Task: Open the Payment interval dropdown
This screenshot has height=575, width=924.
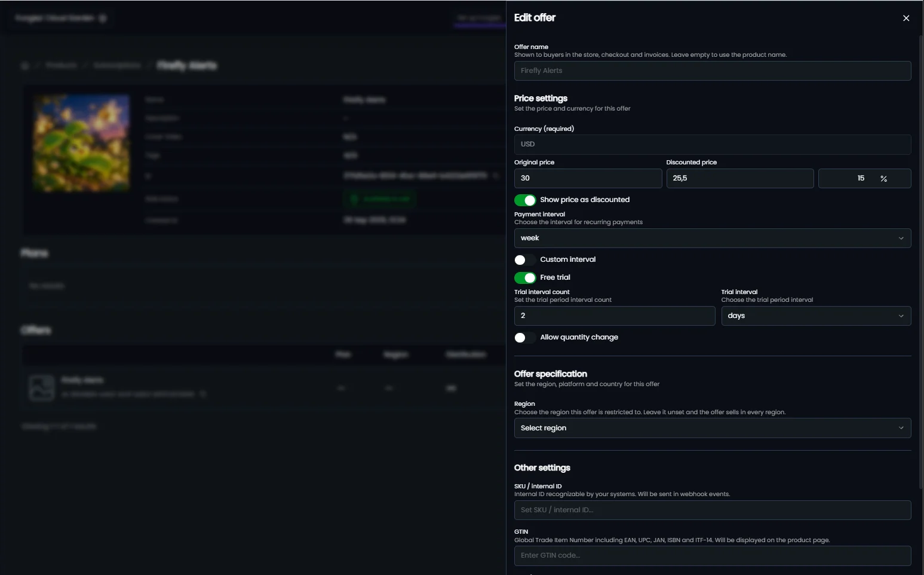Action: (713, 238)
